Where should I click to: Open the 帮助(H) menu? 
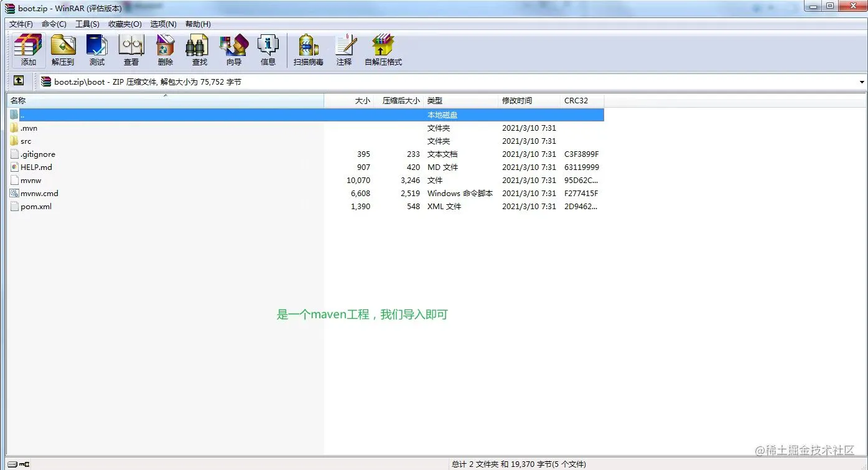point(197,24)
